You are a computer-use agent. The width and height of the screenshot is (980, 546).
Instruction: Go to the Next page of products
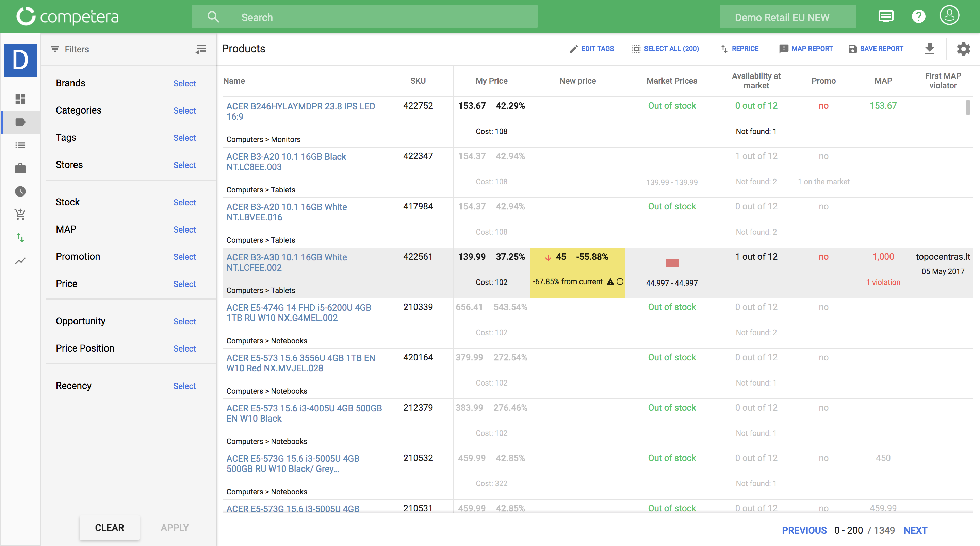915,530
